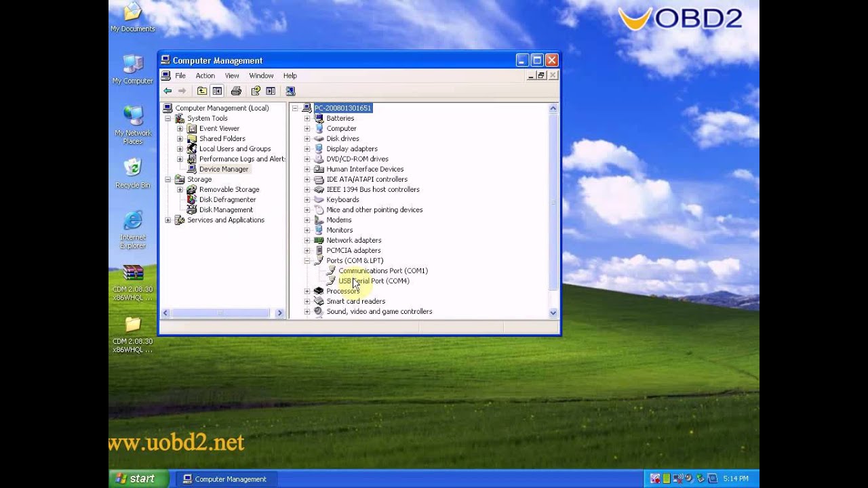
Task: Expand the Disk drives category
Action: [x=307, y=138]
